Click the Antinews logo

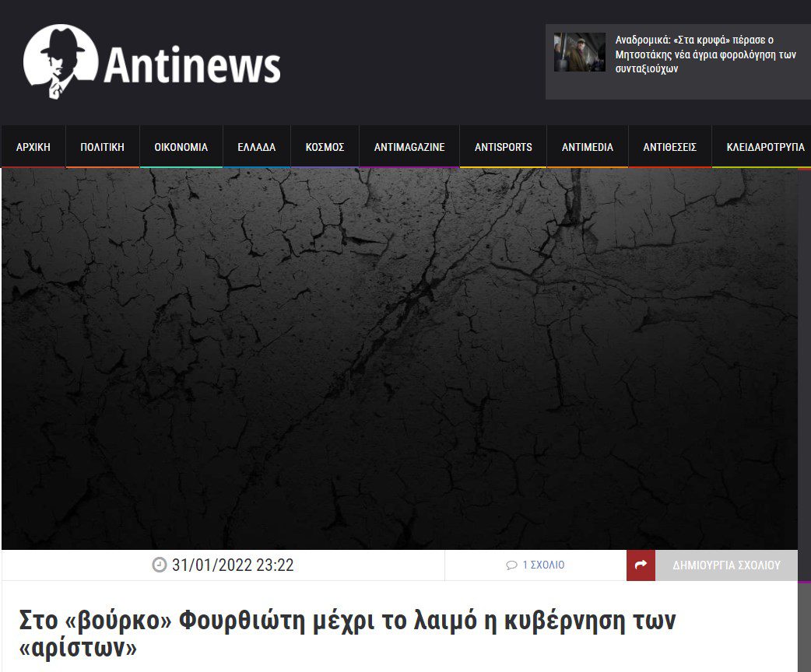tap(152, 62)
